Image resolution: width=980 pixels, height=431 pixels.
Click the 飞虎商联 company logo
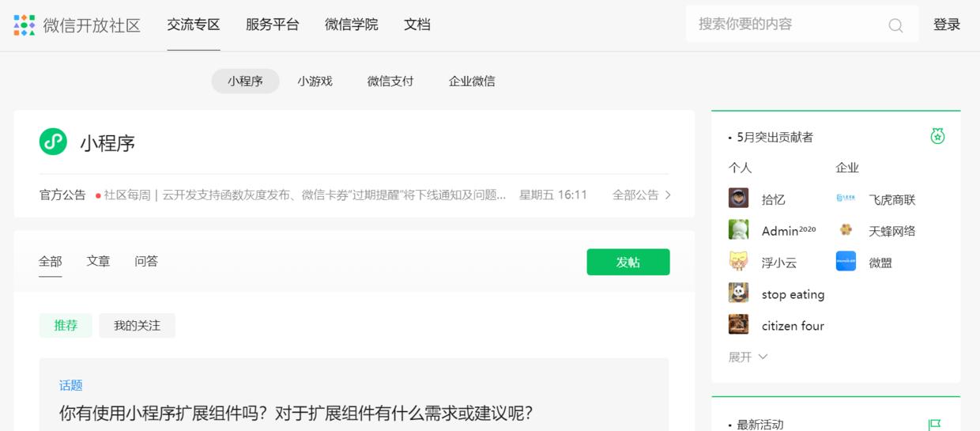pos(846,198)
